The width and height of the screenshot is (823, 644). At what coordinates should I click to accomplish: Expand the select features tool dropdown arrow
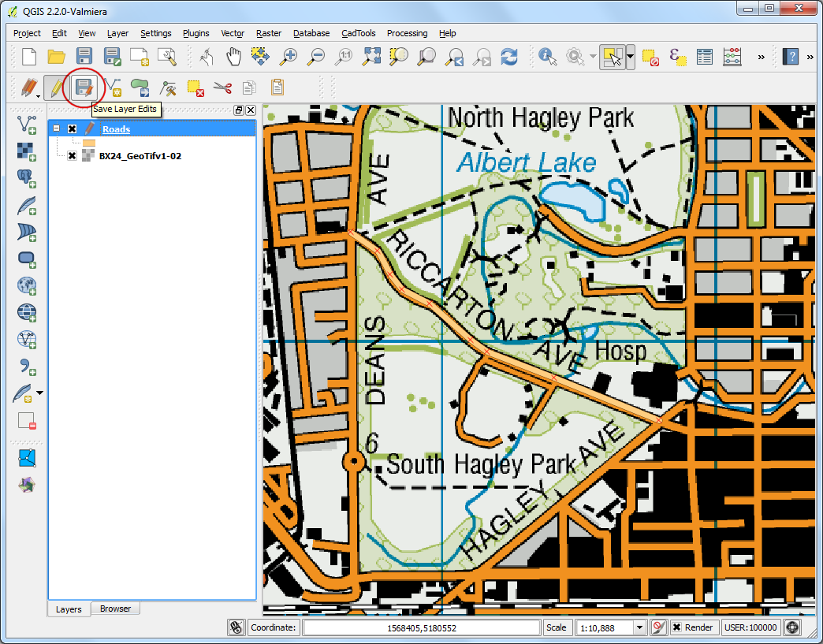click(x=631, y=57)
